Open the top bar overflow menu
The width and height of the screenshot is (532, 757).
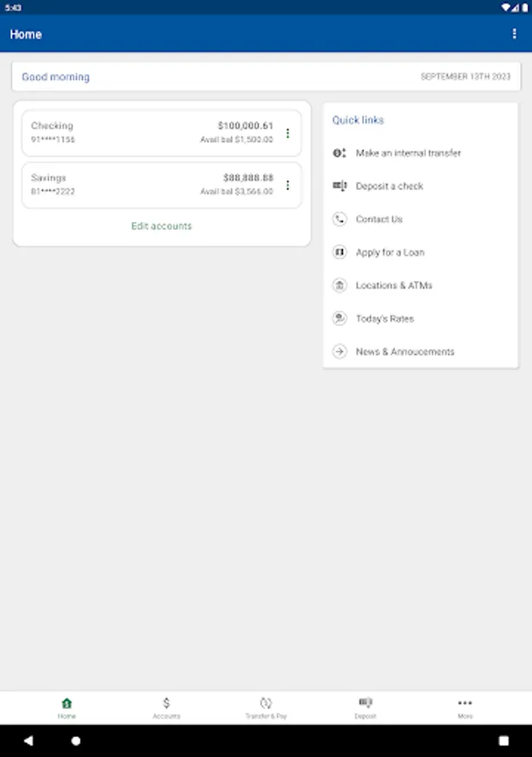click(x=514, y=34)
